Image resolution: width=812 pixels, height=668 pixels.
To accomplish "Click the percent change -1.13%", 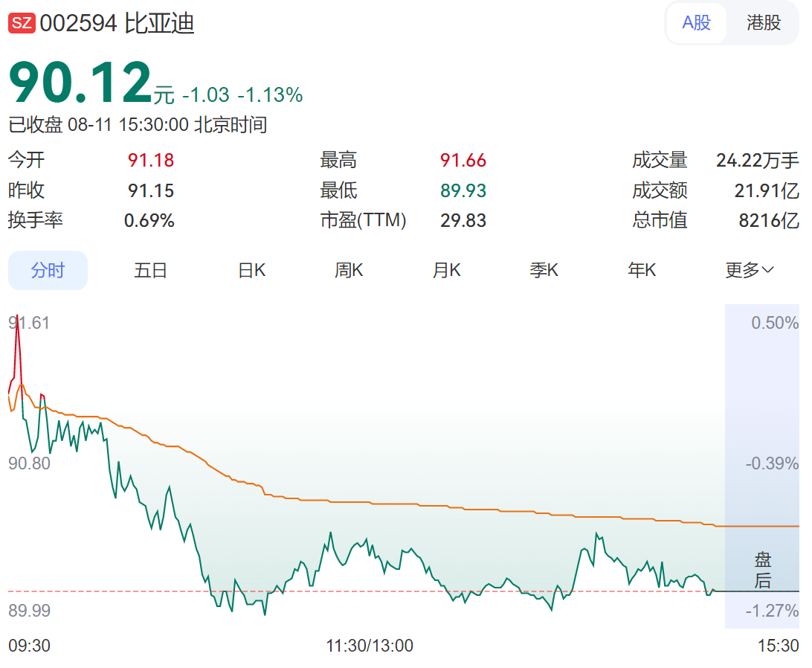I will (270, 94).
